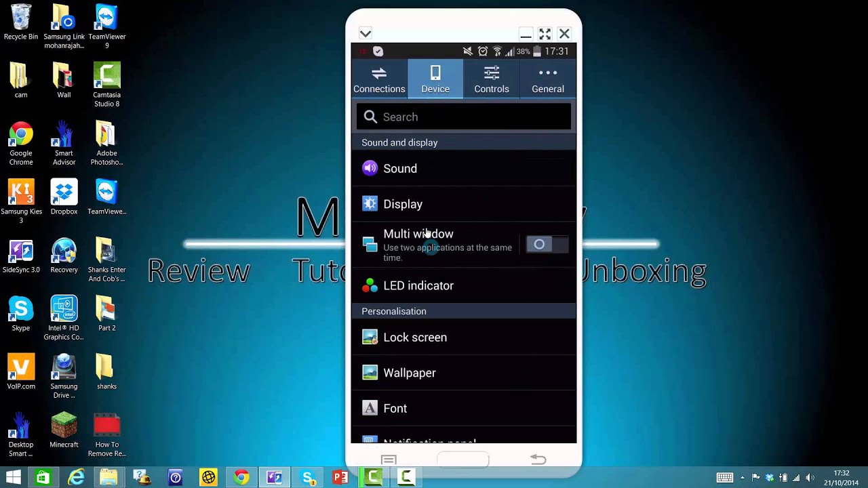The width and height of the screenshot is (868, 488).
Task: Switch to the Controls tab
Action: pos(492,79)
